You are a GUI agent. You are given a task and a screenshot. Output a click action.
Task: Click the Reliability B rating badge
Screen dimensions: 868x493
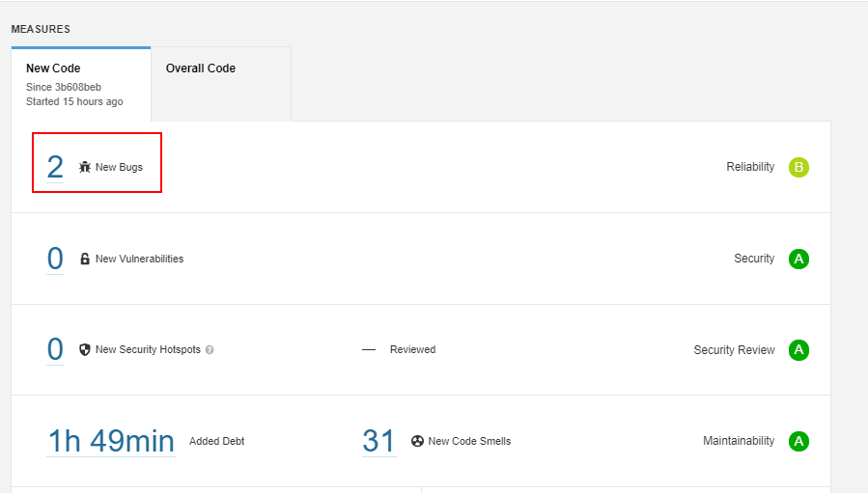798,167
